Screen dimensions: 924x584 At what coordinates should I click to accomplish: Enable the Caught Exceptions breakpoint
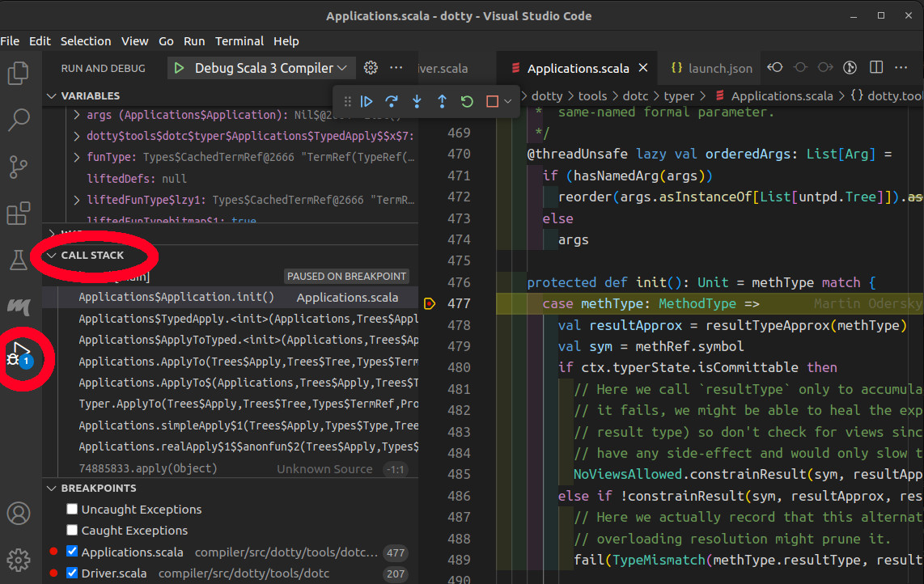tap(72, 531)
